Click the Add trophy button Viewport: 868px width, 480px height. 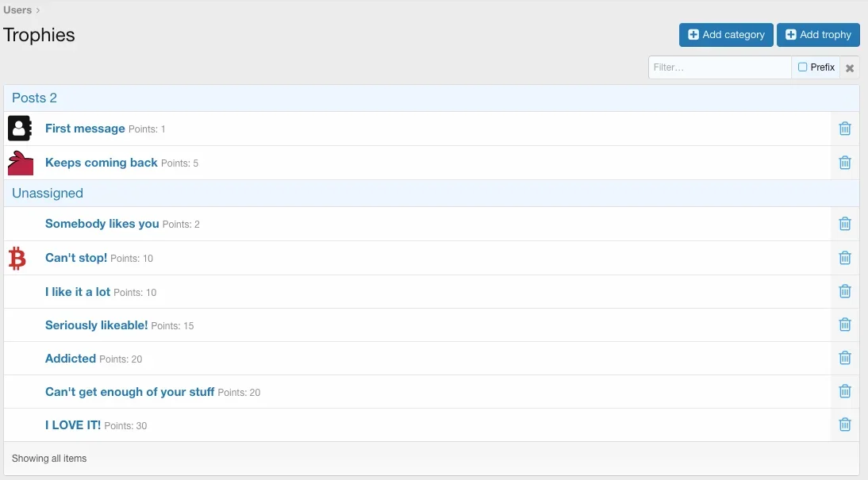coord(818,35)
